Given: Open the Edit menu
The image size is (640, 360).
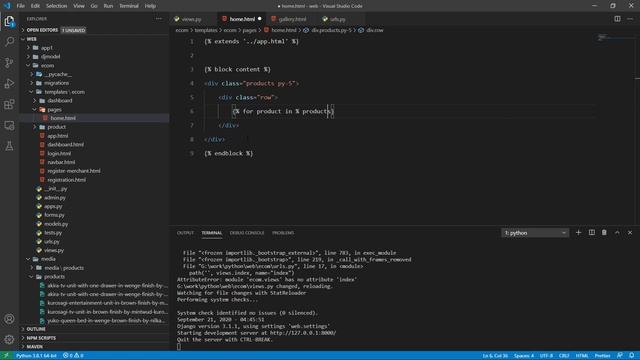Looking at the screenshot, I should click(x=36, y=6).
